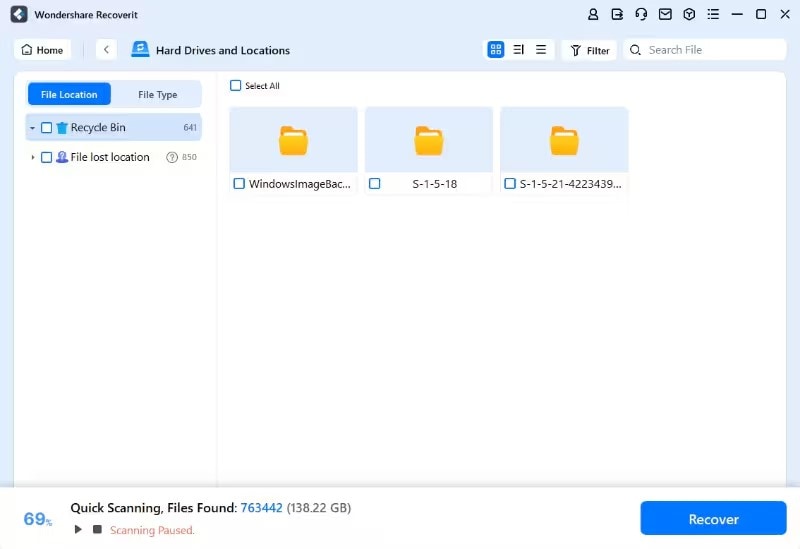Select the Recycle Bin tree row
This screenshot has height=549, width=800.
click(114, 128)
